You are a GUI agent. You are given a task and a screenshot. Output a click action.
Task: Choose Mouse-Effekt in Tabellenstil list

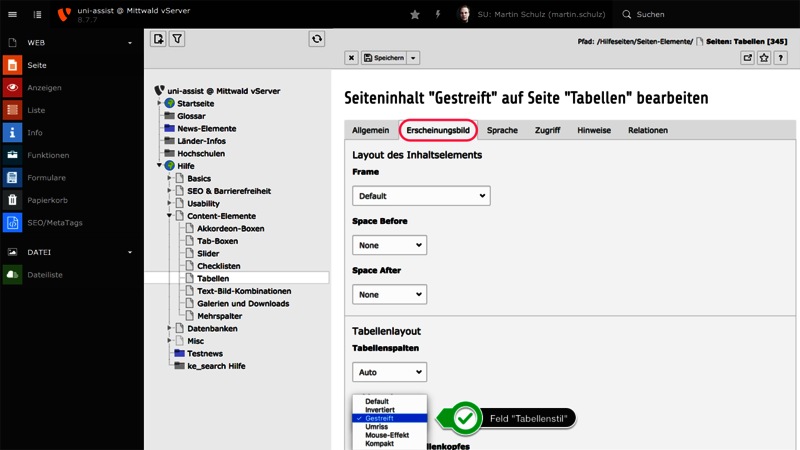(x=389, y=435)
